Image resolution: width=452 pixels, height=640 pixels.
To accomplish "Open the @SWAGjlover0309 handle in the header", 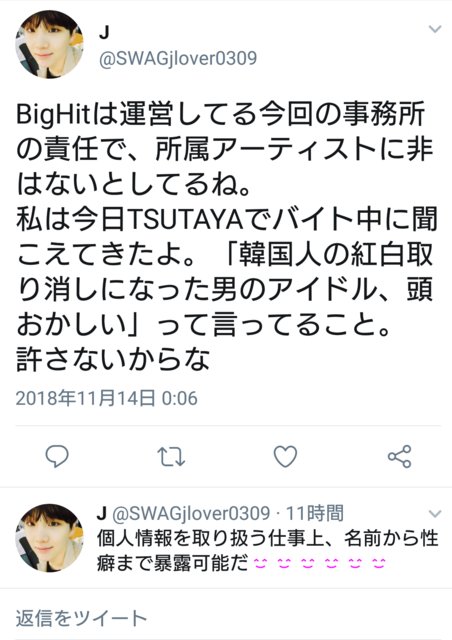I will (178, 58).
